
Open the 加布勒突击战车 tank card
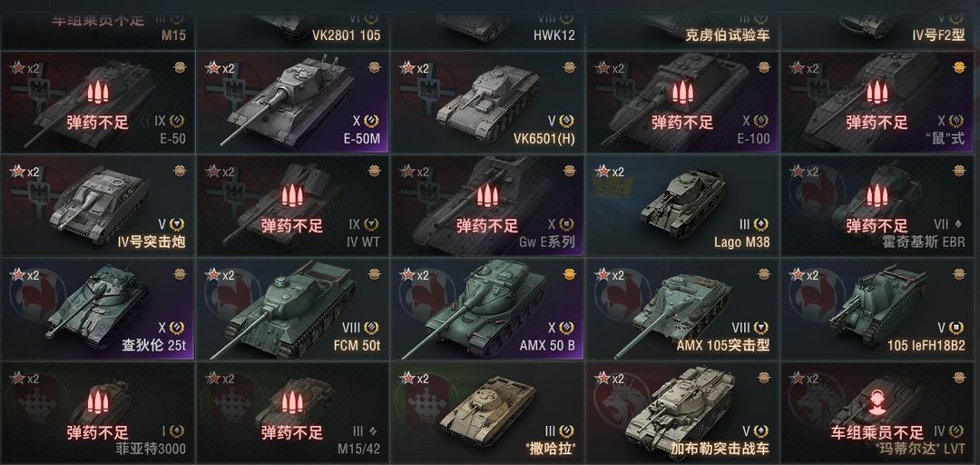click(x=681, y=411)
